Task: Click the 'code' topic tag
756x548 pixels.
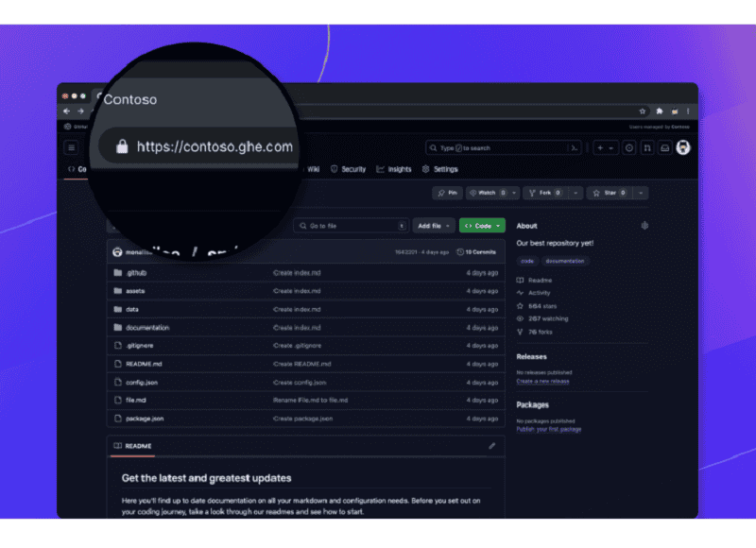Action: pyautogui.click(x=527, y=261)
